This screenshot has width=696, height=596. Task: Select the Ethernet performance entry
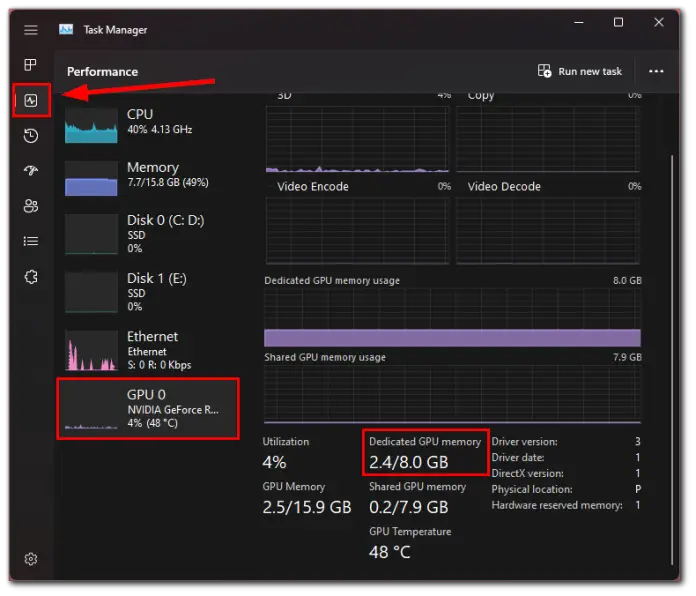click(x=150, y=350)
